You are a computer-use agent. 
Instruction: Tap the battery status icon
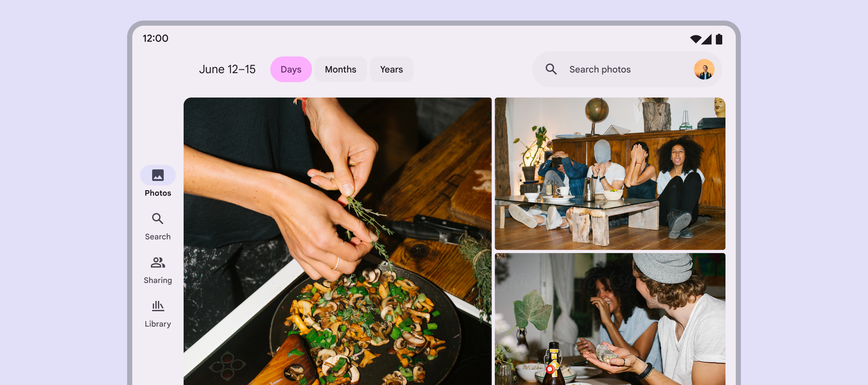719,39
